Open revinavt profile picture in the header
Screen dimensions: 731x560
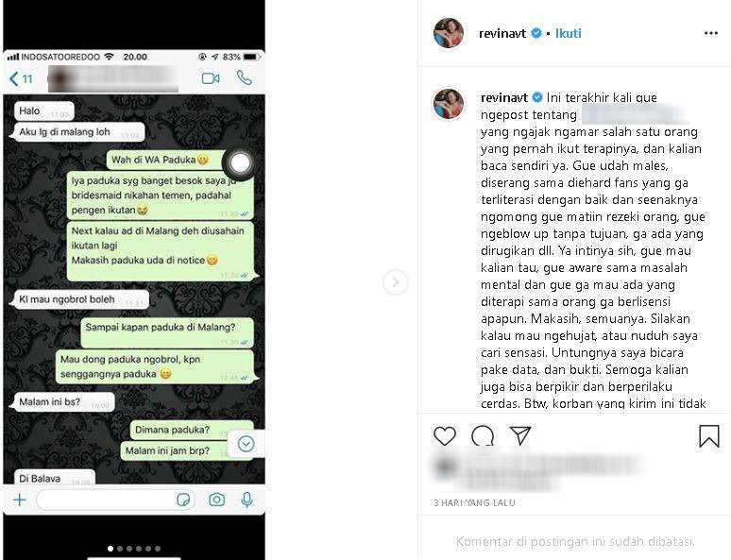click(x=449, y=33)
